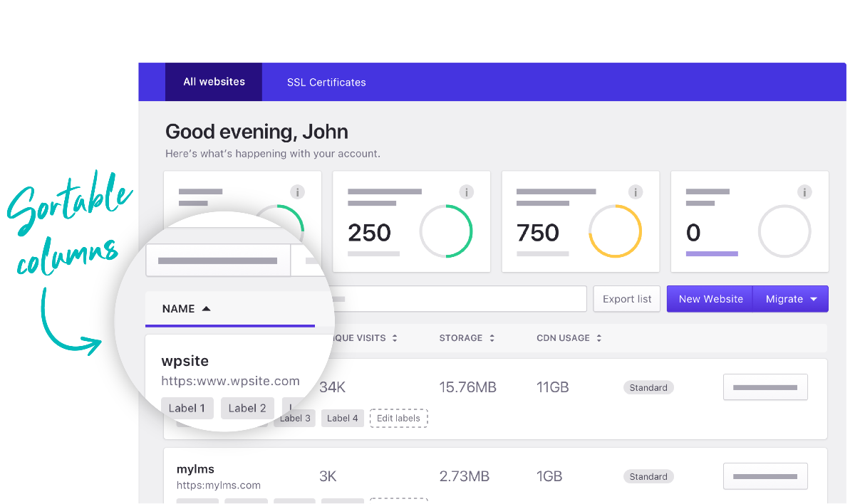Viewport: 855px width, 504px height.
Task: Open the wpsite website name
Action: 185,361
